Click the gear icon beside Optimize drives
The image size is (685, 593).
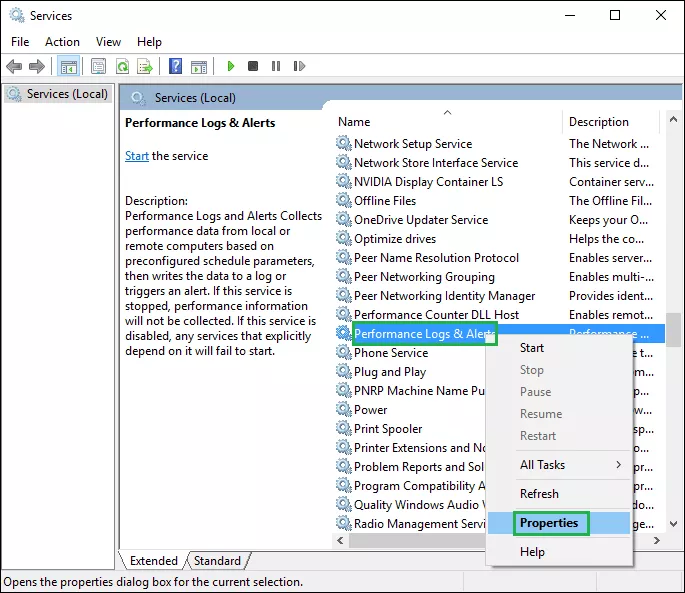344,239
